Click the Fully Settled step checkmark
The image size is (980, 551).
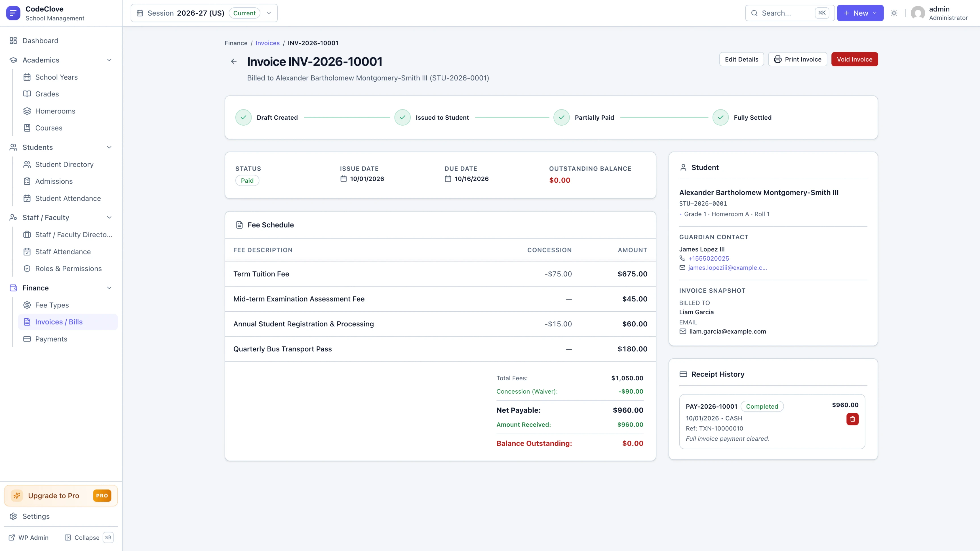coord(720,117)
